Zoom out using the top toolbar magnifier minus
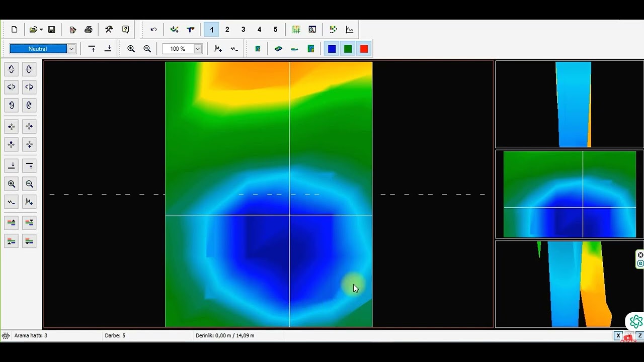Screen dimensions: 644x362 [147, 49]
